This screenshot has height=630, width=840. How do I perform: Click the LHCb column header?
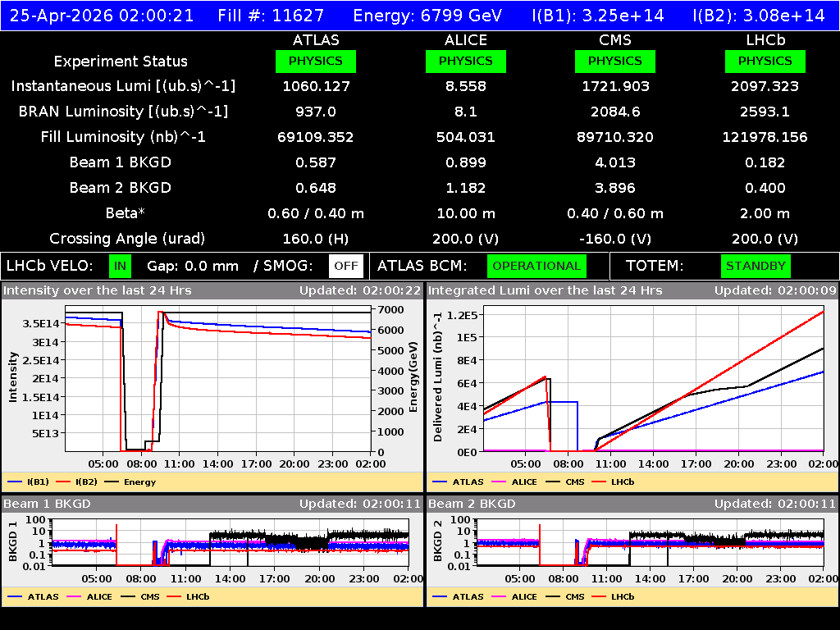[765, 40]
